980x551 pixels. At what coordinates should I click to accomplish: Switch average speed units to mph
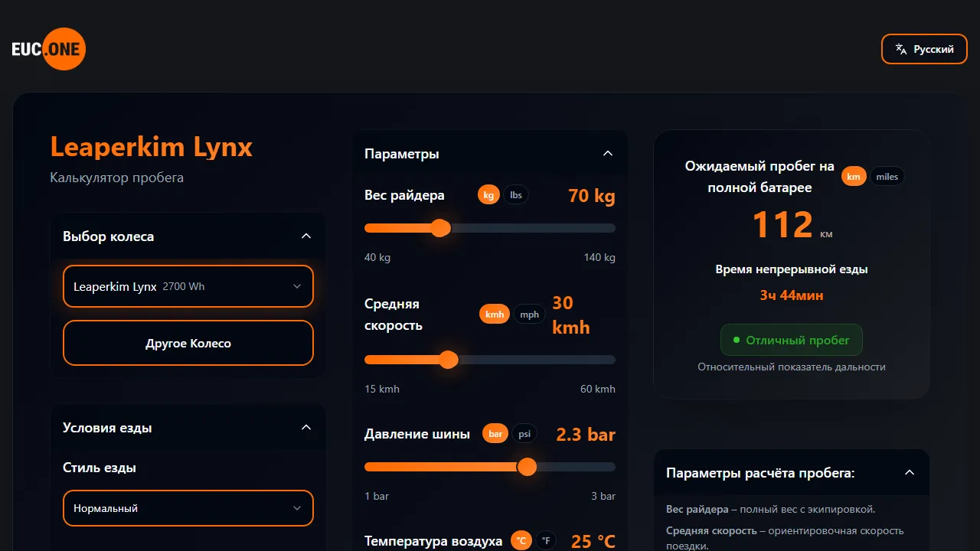click(x=529, y=314)
